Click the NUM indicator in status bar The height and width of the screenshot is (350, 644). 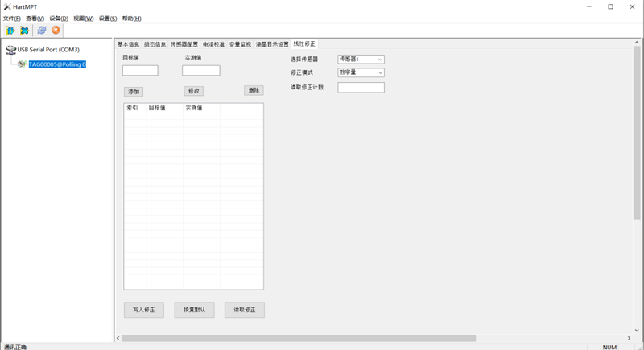click(x=609, y=347)
